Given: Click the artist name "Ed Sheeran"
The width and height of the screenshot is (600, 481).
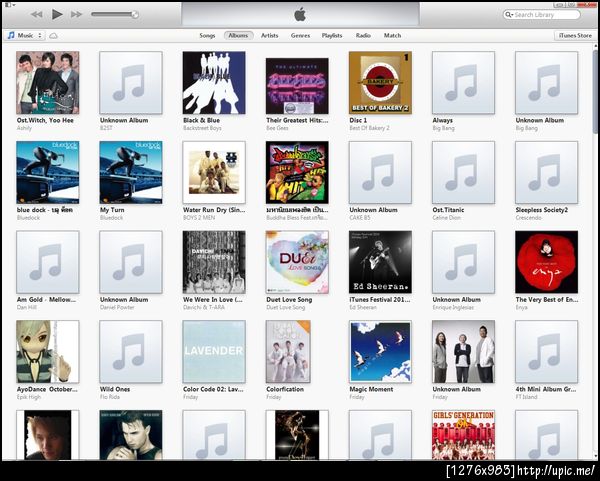Looking at the screenshot, I should click(x=363, y=308).
